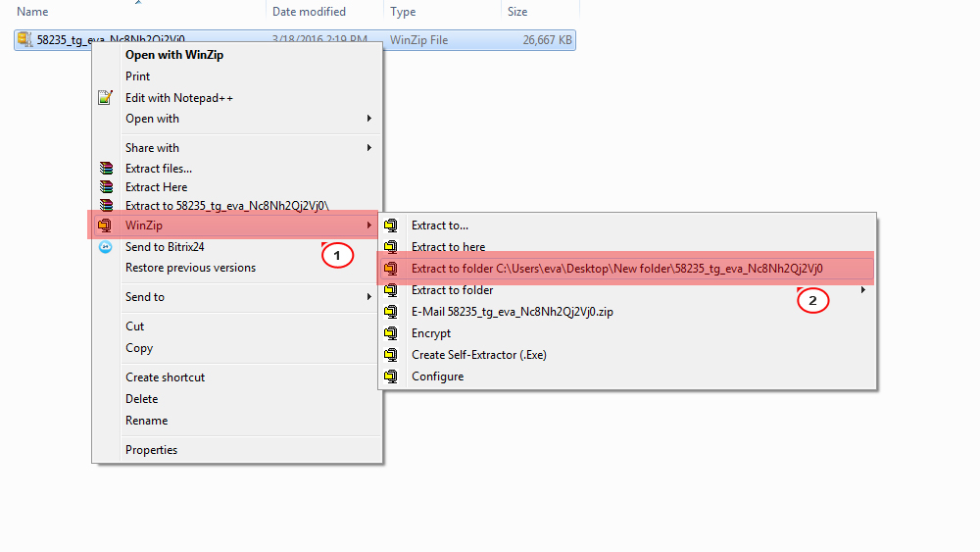Click WinZip icon beside Create Self-Extractor
This screenshot has width=980, height=552.
coord(391,355)
